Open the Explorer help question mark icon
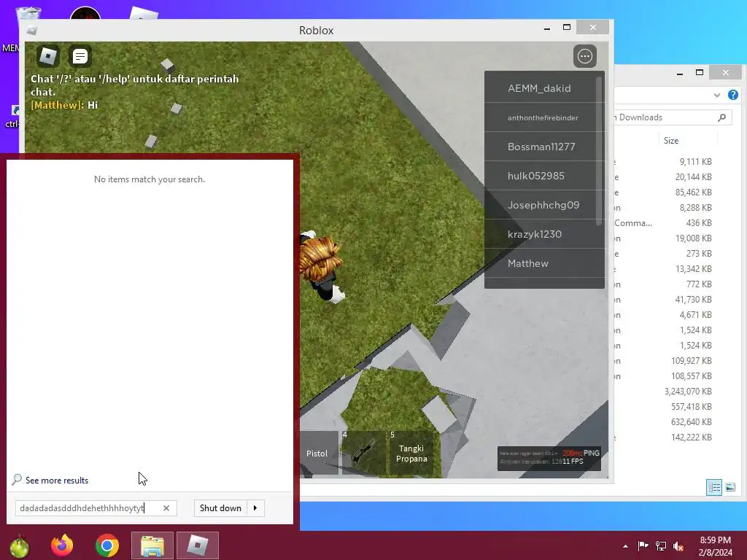747x560 pixels. pyautogui.click(x=733, y=95)
